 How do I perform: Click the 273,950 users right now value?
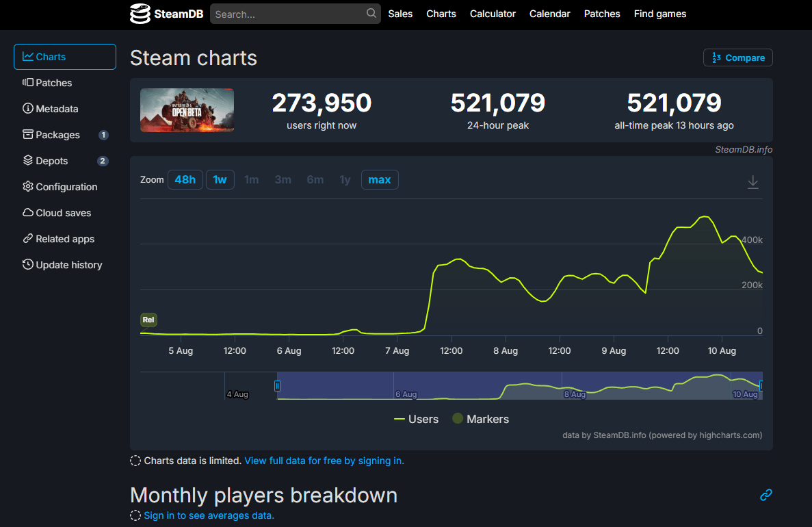click(x=322, y=103)
